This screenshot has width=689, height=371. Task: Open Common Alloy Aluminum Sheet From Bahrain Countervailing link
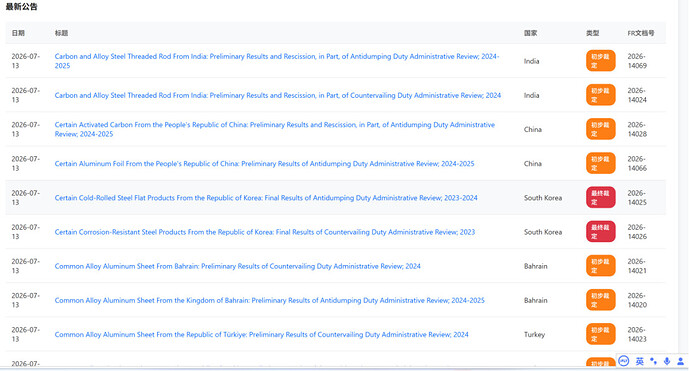(237, 266)
